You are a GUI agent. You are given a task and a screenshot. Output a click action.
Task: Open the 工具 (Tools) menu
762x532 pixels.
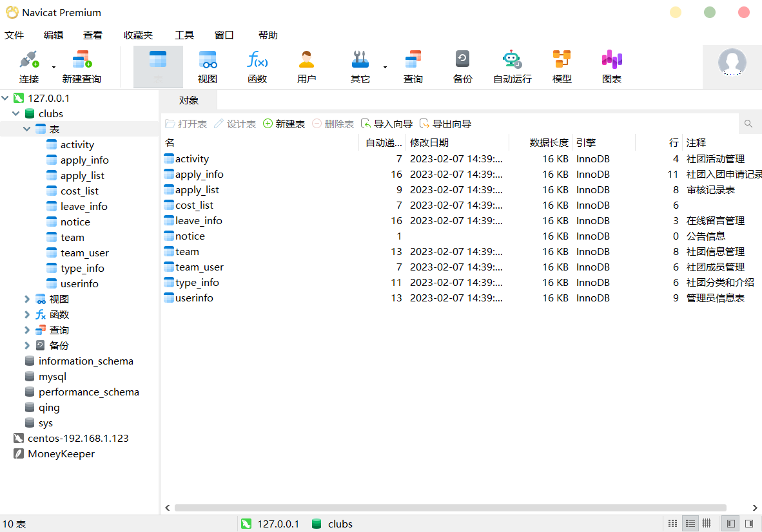point(184,35)
